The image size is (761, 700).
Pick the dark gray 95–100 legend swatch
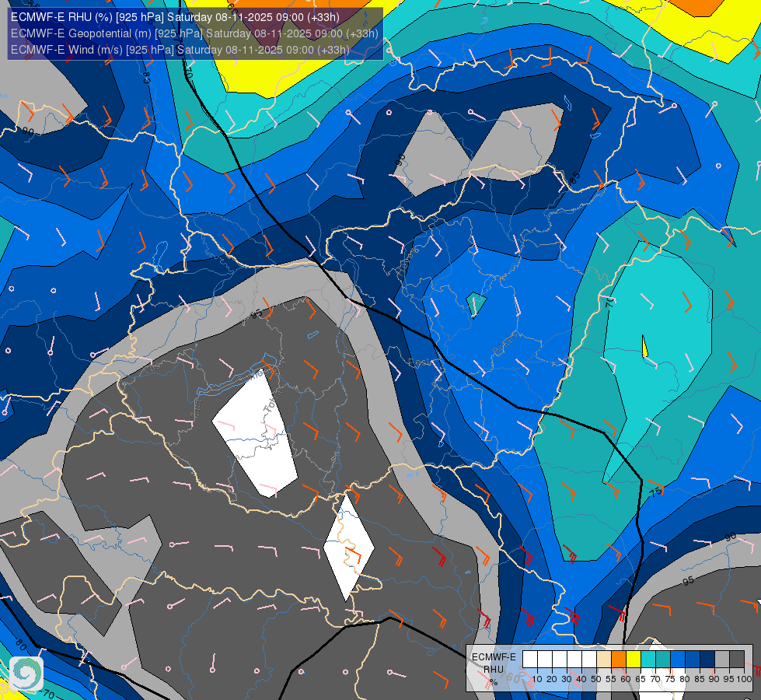(x=737, y=660)
